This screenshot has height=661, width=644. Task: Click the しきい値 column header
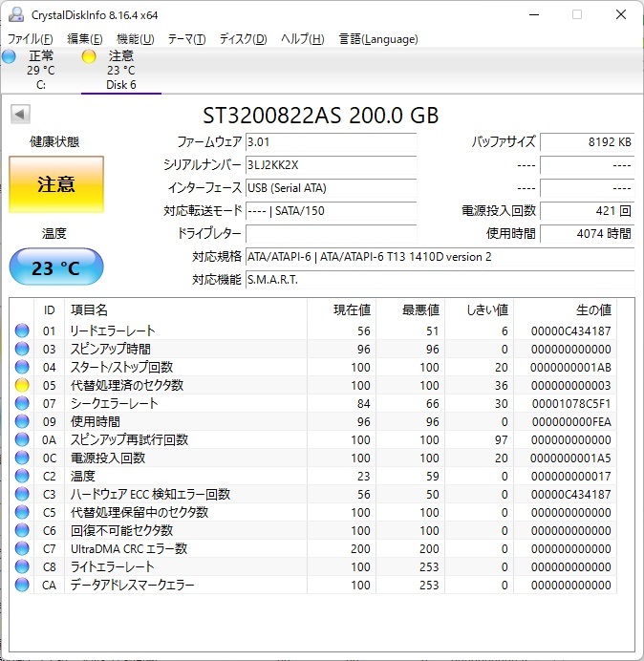pos(479,310)
